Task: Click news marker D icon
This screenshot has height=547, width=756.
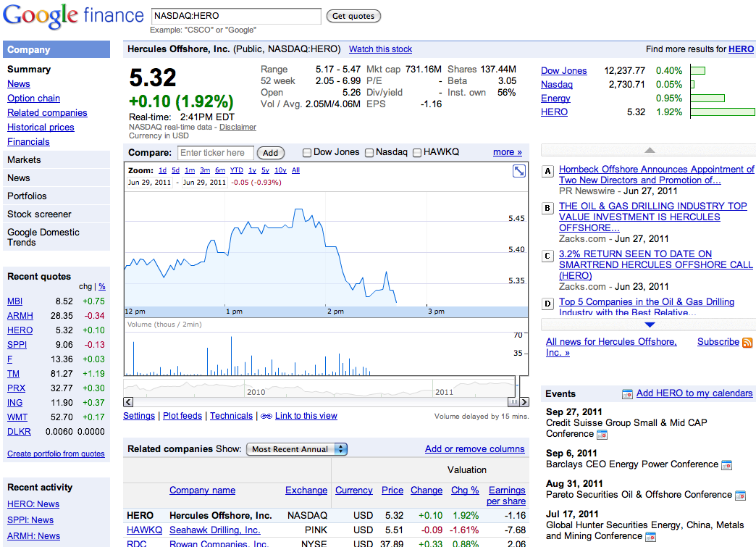Action: (x=547, y=304)
